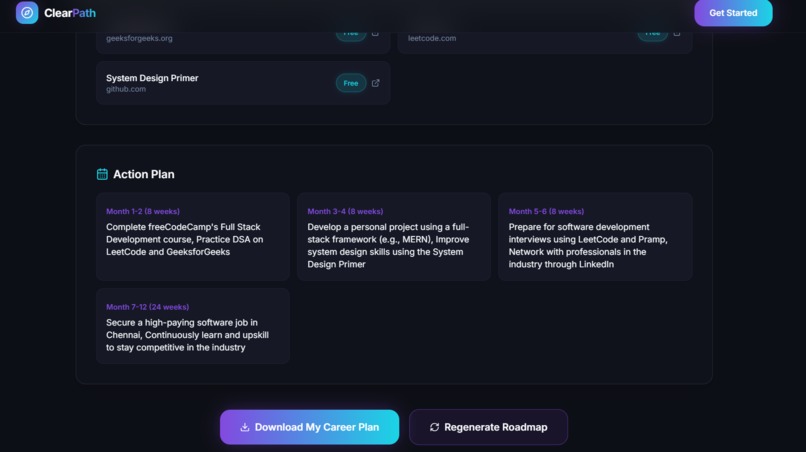Open the System Design Primer resource card

tap(243, 83)
